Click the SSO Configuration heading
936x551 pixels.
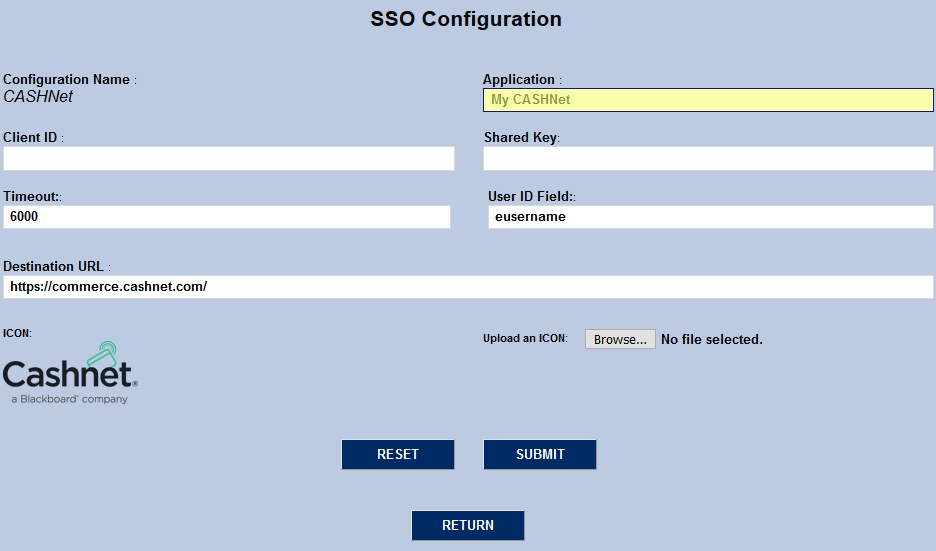pos(466,19)
